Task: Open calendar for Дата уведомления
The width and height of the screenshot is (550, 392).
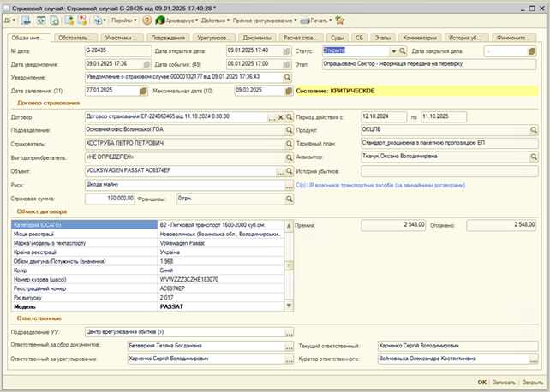Action: pyautogui.click(x=146, y=64)
